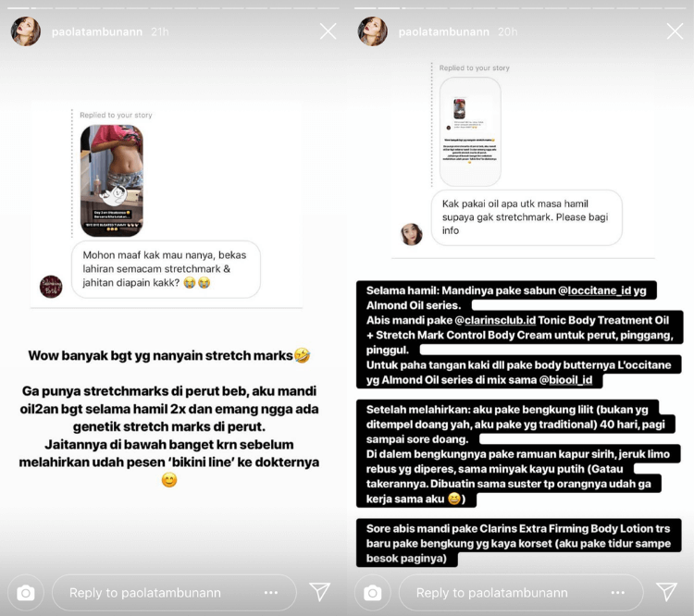Focus right 'Reply to paolatambunann' field

pyautogui.click(x=521, y=593)
